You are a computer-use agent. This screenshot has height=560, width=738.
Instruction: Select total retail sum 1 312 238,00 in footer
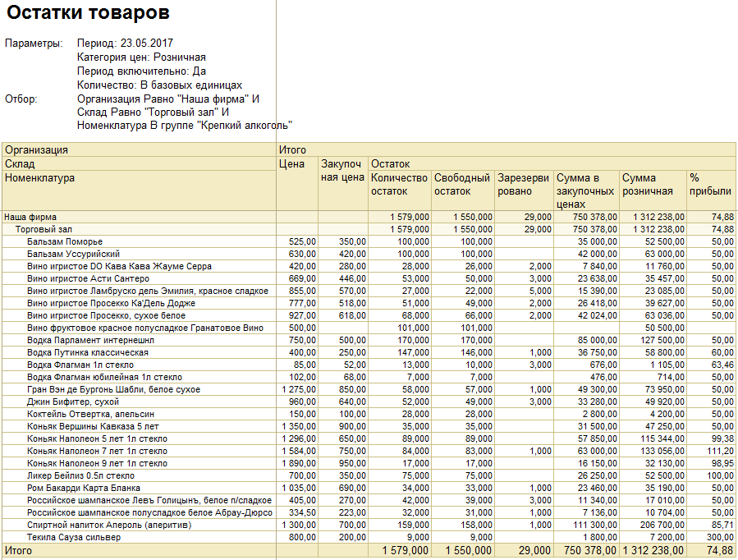click(x=653, y=551)
